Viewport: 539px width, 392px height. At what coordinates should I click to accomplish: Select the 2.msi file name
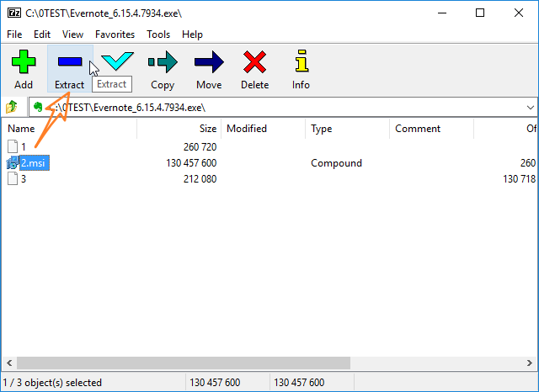pyautogui.click(x=35, y=162)
